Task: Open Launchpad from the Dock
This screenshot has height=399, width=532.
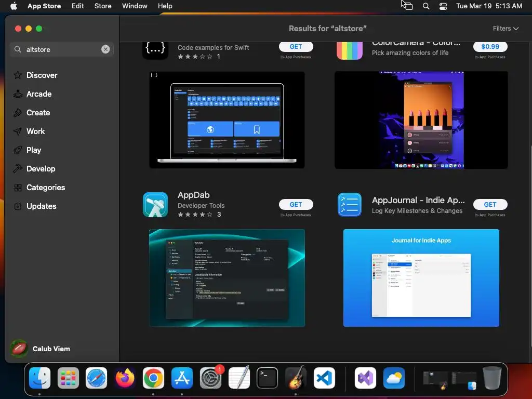Action: click(68, 378)
